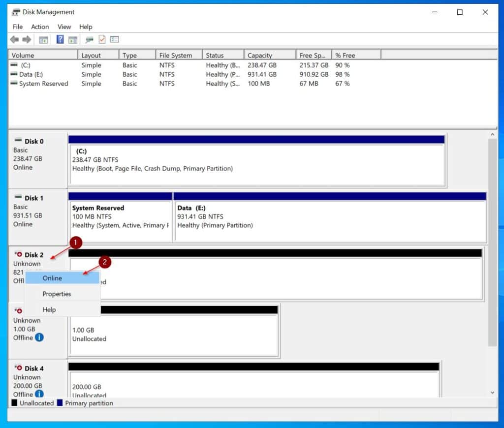Image resolution: width=504 pixels, height=428 pixels.
Task: Click the red checkmark document toolbar icon
Action: [102, 39]
